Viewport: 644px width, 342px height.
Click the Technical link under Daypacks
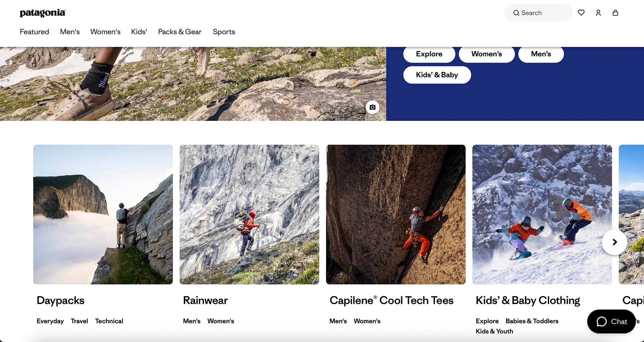(109, 321)
